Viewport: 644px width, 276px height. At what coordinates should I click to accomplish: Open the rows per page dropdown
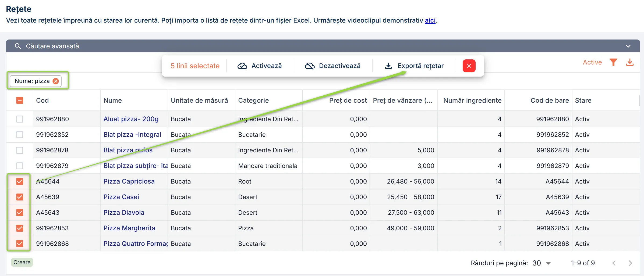[x=542, y=263]
